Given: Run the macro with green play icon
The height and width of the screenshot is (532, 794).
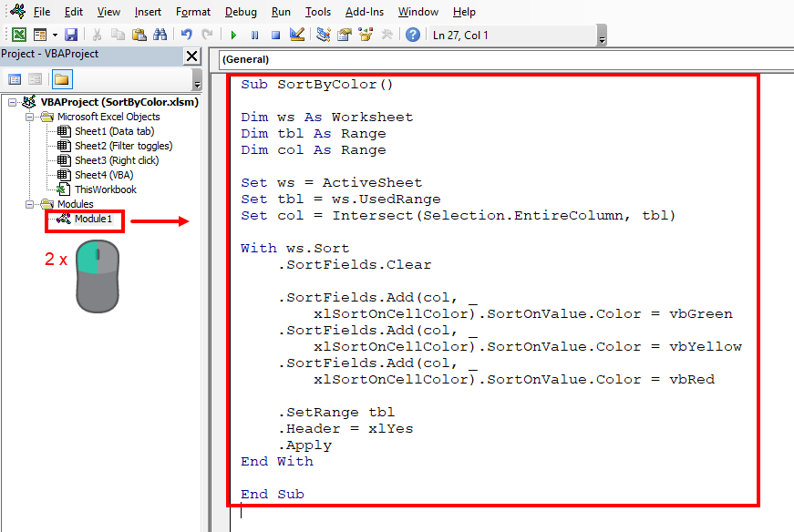Looking at the screenshot, I should pyautogui.click(x=233, y=35).
